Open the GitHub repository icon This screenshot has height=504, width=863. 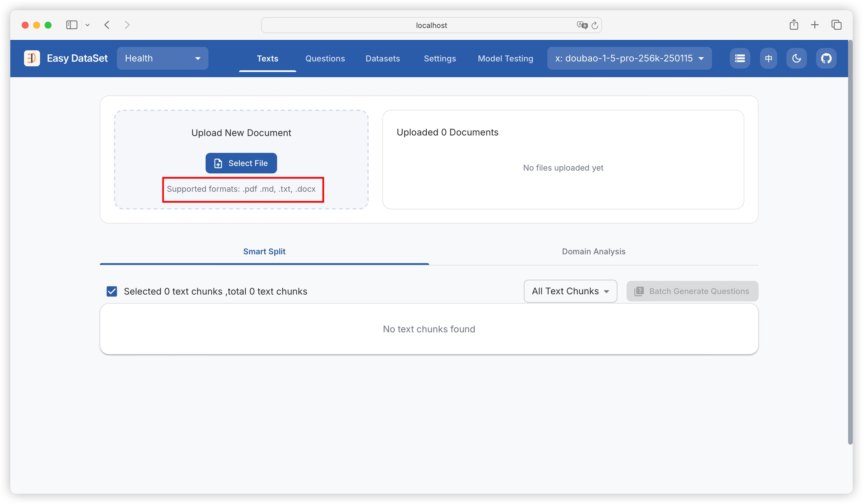[x=826, y=58]
